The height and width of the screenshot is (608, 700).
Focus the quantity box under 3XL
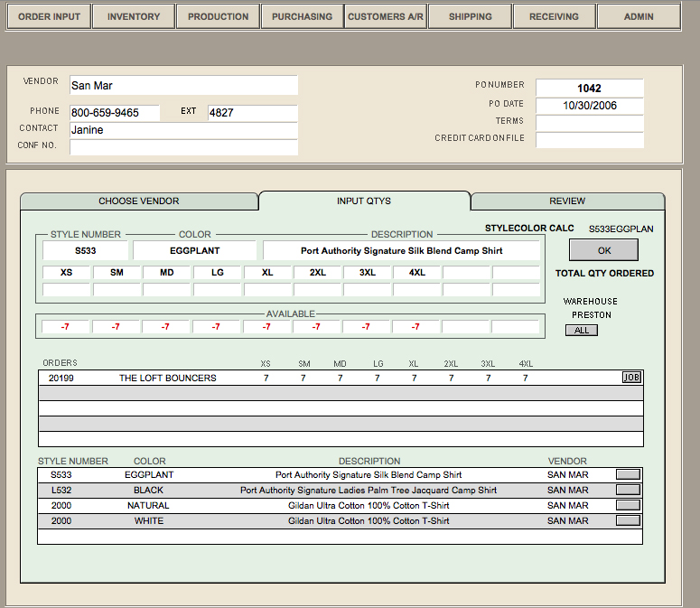pyautogui.click(x=368, y=290)
